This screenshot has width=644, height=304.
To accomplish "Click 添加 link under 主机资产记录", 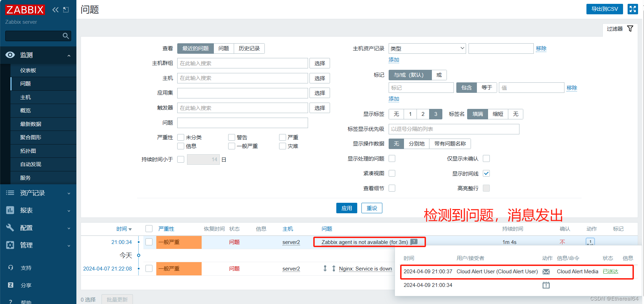I will point(394,60).
